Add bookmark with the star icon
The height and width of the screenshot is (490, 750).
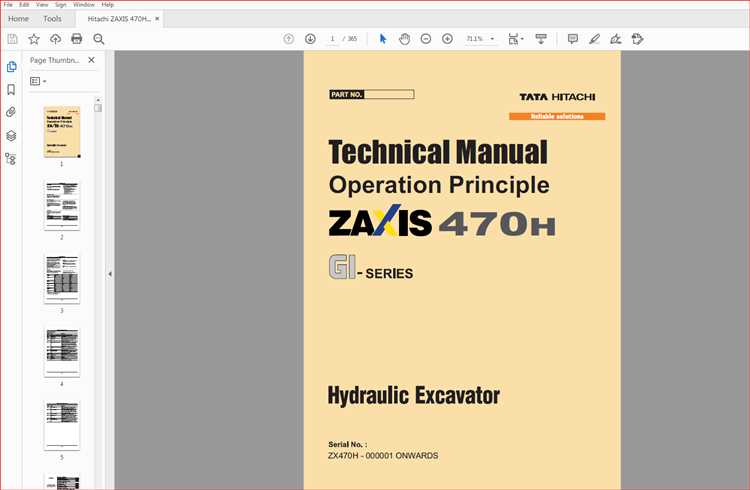pos(34,39)
